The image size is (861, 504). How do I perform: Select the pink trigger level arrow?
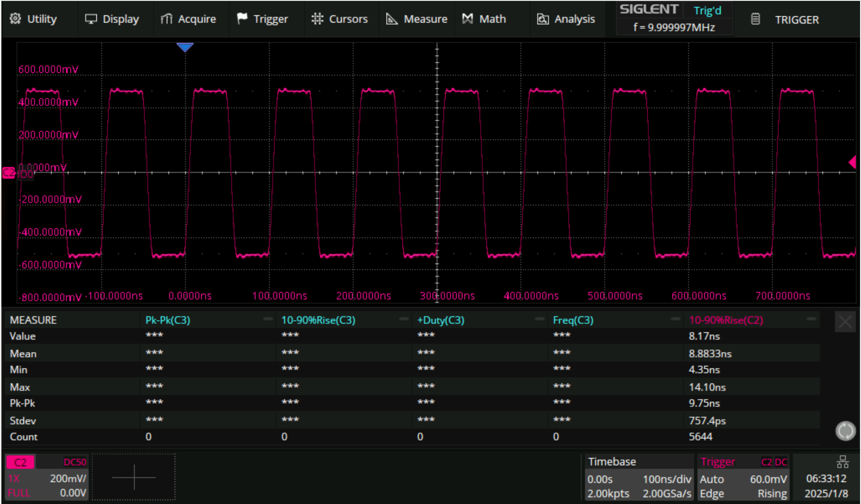click(852, 162)
